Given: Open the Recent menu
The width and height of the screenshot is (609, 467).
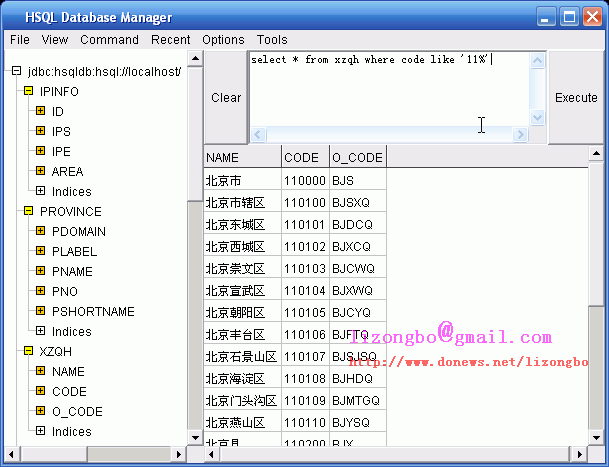Looking at the screenshot, I should coord(171,40).
